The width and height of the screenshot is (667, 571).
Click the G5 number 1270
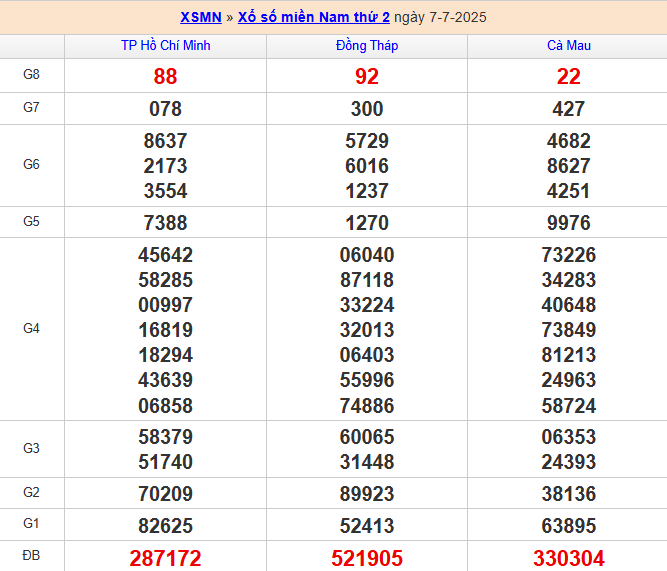pos(367,223)
